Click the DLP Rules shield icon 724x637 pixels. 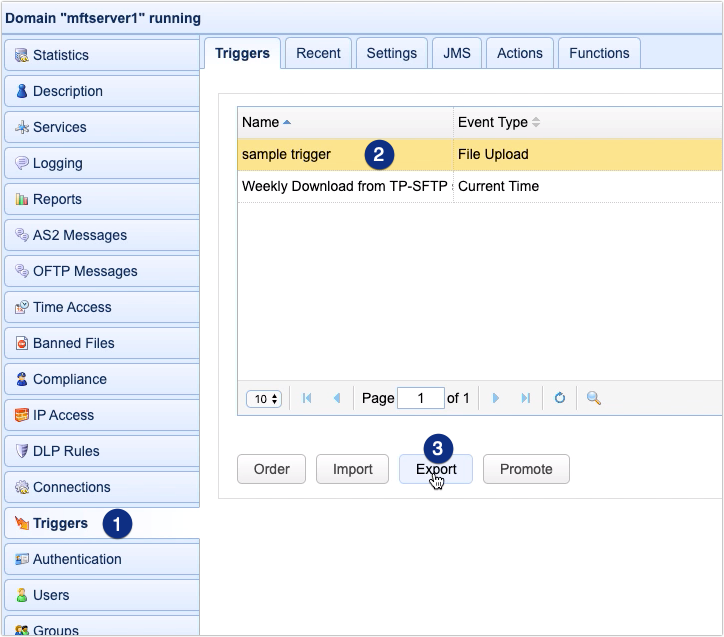tap(21, 451)
